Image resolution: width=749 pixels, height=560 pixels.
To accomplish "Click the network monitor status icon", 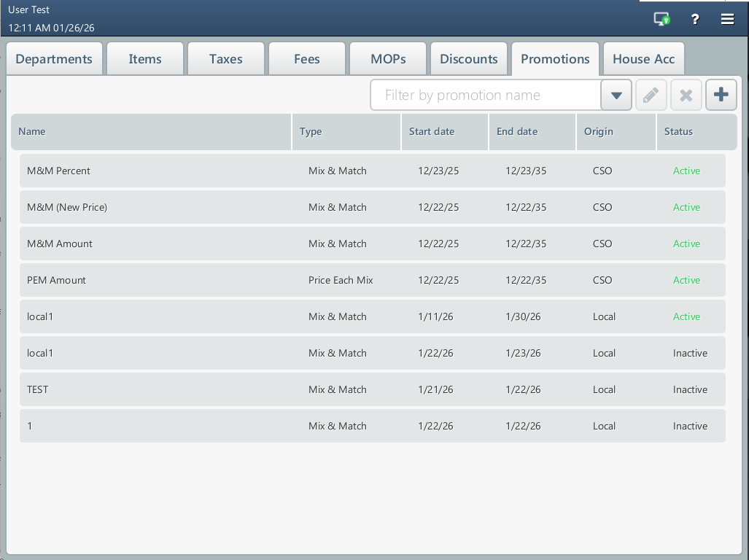I will coord(661,20).
